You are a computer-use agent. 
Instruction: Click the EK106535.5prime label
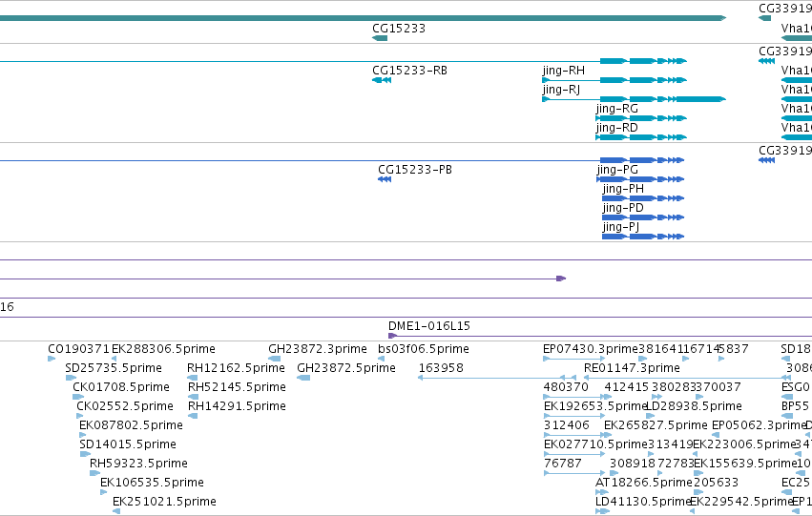tap(152, 483)
